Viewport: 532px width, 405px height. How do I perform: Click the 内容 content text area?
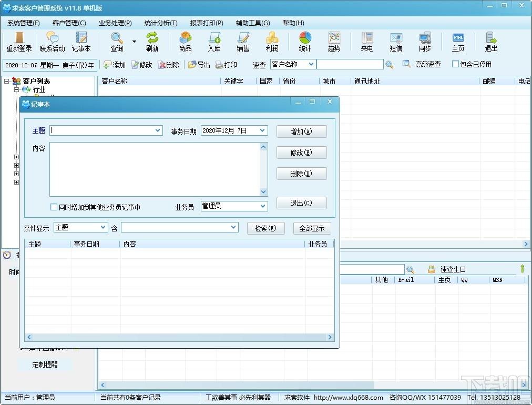point(155,169)
